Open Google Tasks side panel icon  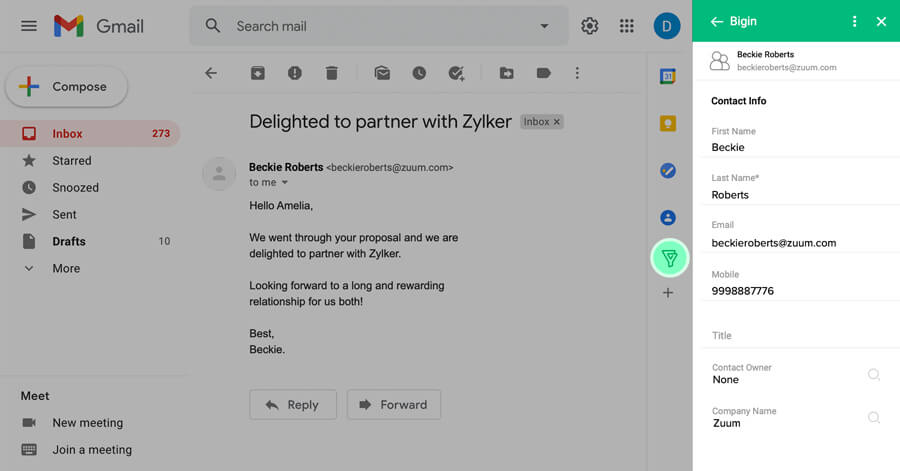[x=668, y=171]
